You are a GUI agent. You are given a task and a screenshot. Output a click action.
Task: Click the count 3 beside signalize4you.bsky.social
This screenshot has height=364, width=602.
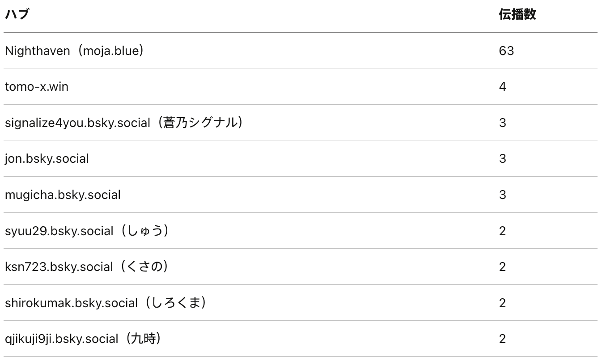[x=503, y=123]
